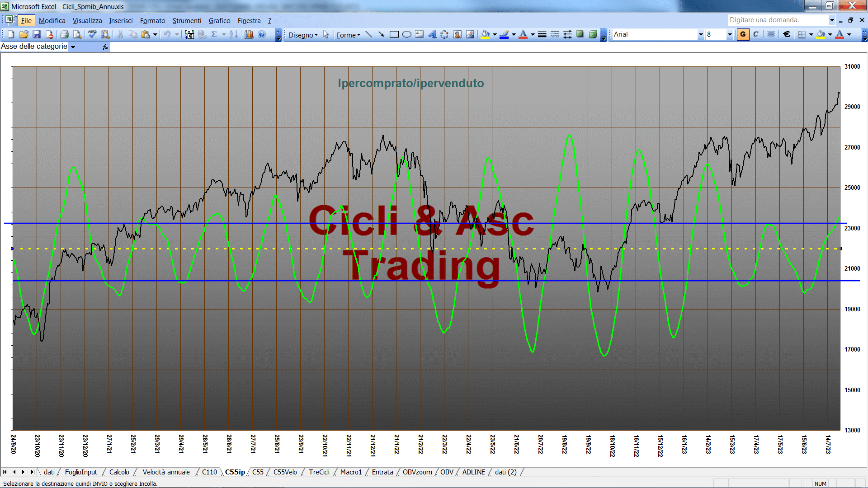Open the Forme shapes dropdown
Viewport: 868px width, 488px height.
click(349, 35)
